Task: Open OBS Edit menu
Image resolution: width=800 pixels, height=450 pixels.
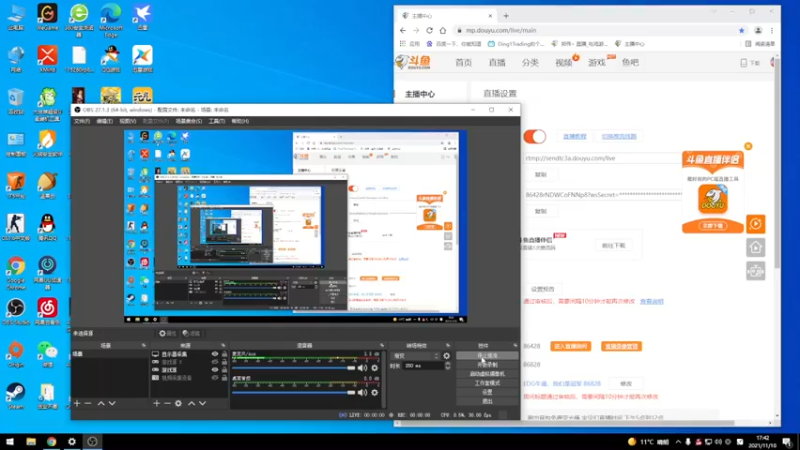Action: (x=105, y=121)
